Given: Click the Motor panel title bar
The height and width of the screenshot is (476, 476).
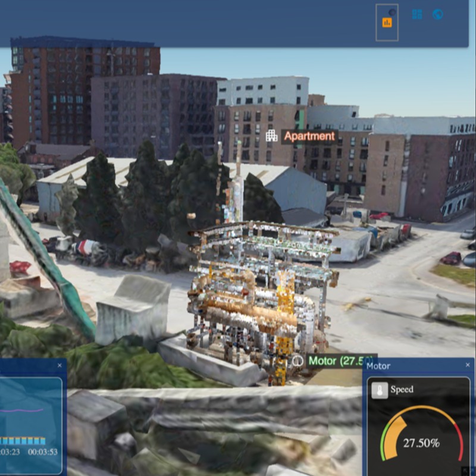Looking at the screenshot, I should (411, 365).
